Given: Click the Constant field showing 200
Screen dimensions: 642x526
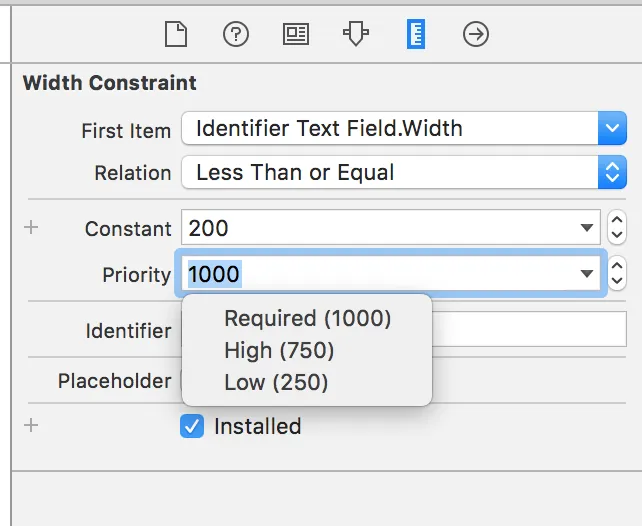Looking at the screenshot, I should (x=380, y=228).
